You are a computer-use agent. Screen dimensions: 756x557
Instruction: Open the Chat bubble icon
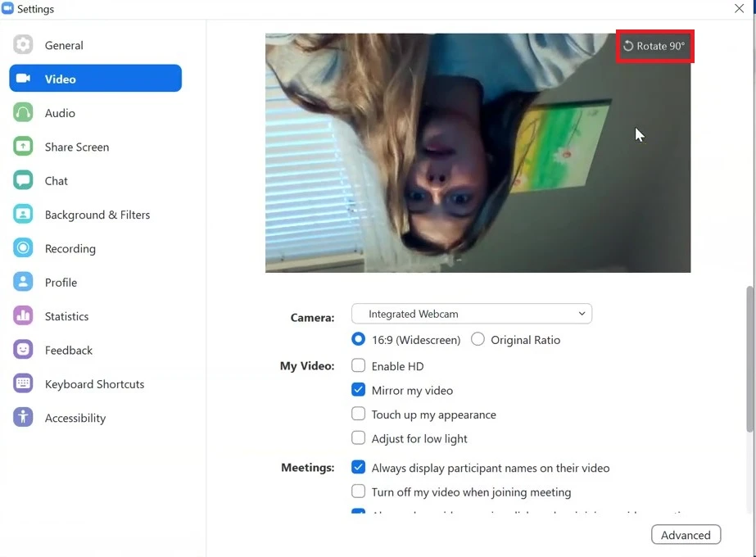click(x=23, y=180)
